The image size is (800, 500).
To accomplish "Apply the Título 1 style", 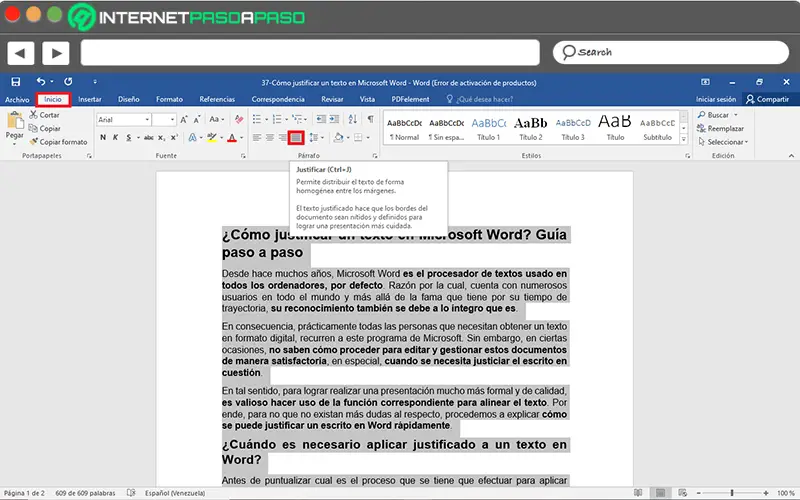I will point(488,129).
